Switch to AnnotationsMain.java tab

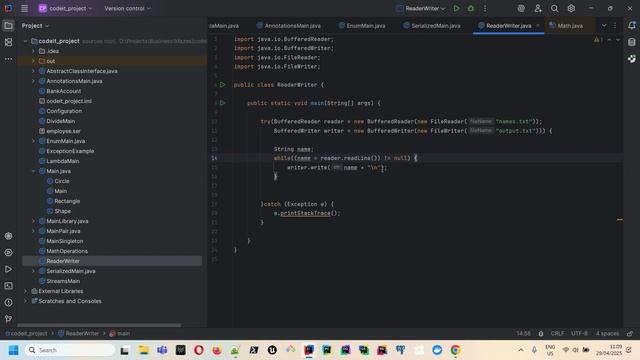[289, 26]
